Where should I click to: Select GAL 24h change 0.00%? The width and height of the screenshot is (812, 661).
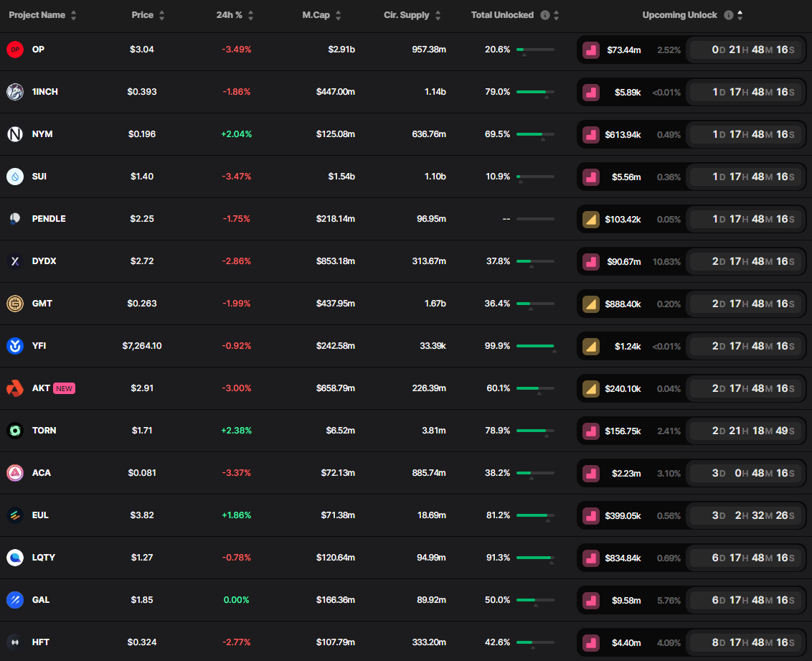click(x=236, y=600)
